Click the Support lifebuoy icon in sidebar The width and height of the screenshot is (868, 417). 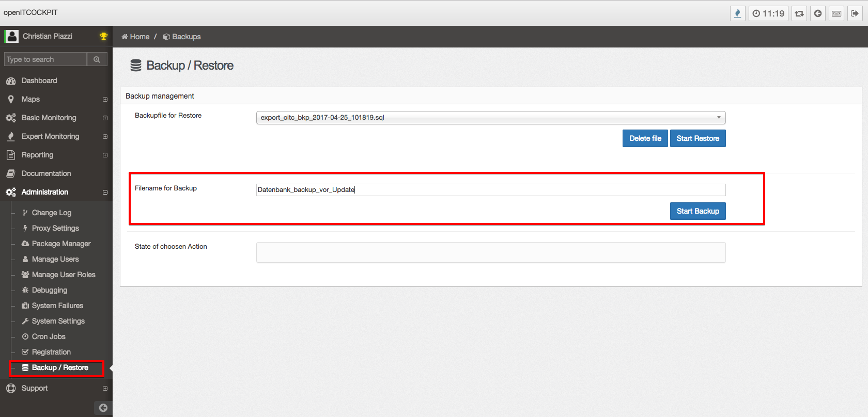(x=11, y=388)
